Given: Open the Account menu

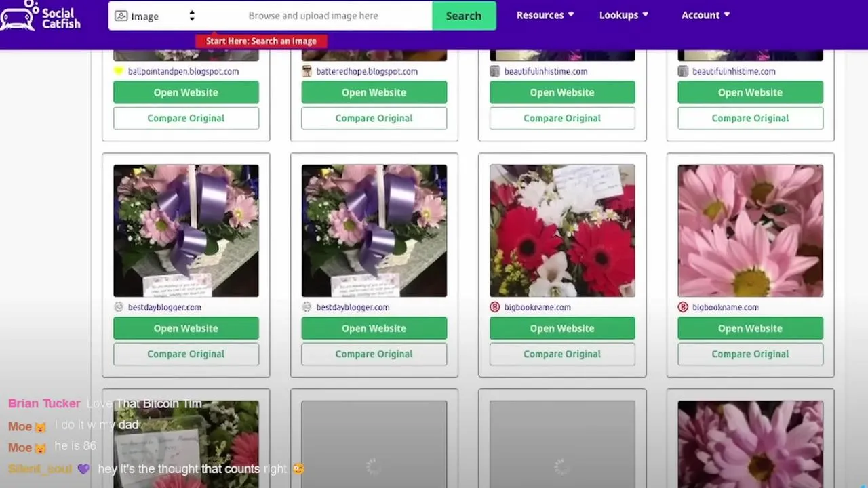Looking at the screenshot, I should click(706, 15).
